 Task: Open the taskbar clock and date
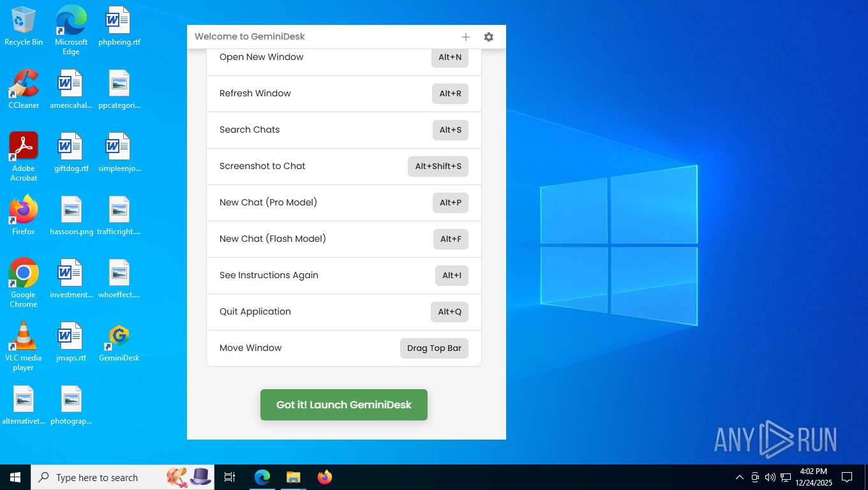pos(814,477)
